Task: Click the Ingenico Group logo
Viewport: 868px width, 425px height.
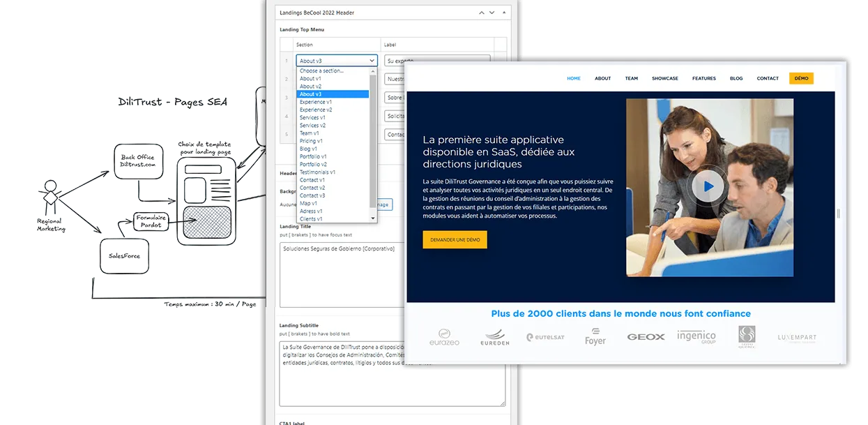Action: pos(696,338)
